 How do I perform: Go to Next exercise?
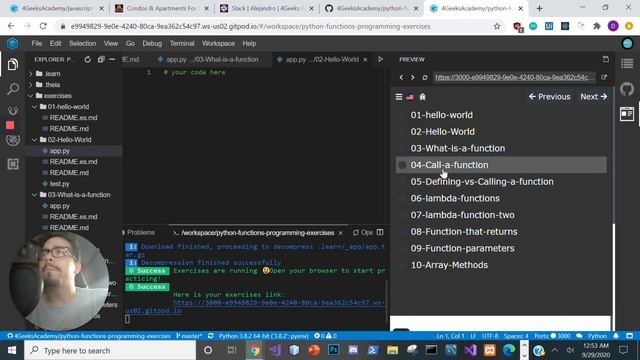(x=593, y=97)
